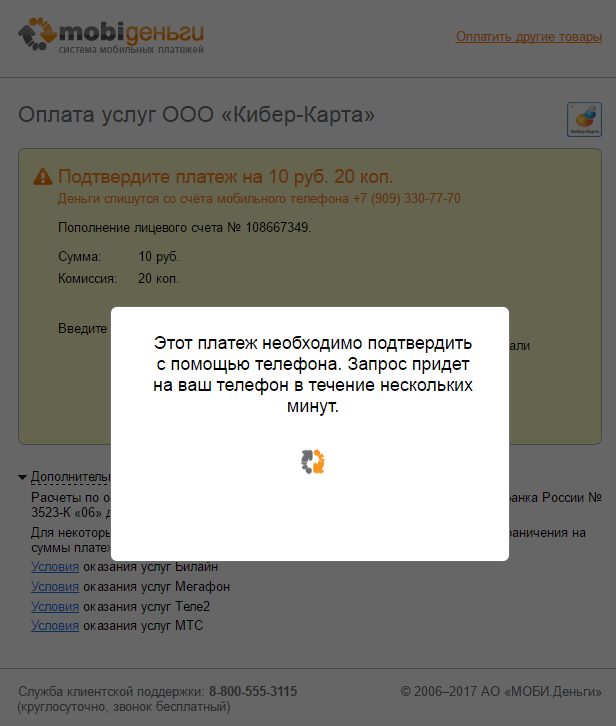The width and height of the screenshot is (616, 726).
Task: Click the heading 'Оплата услуг ООО «Кибер-Карта»'
Action: coord(196,114)
